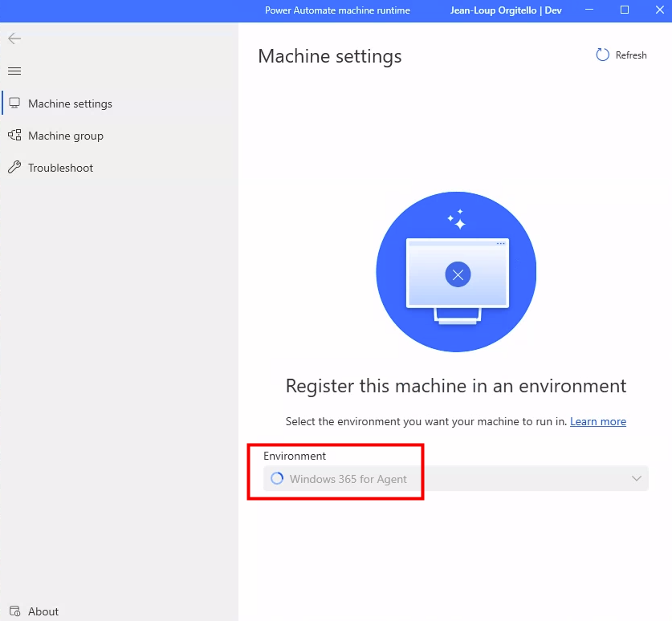Click the Machine settings monitor icon
This screenshot has width=672, height=621.
point(14,103)
